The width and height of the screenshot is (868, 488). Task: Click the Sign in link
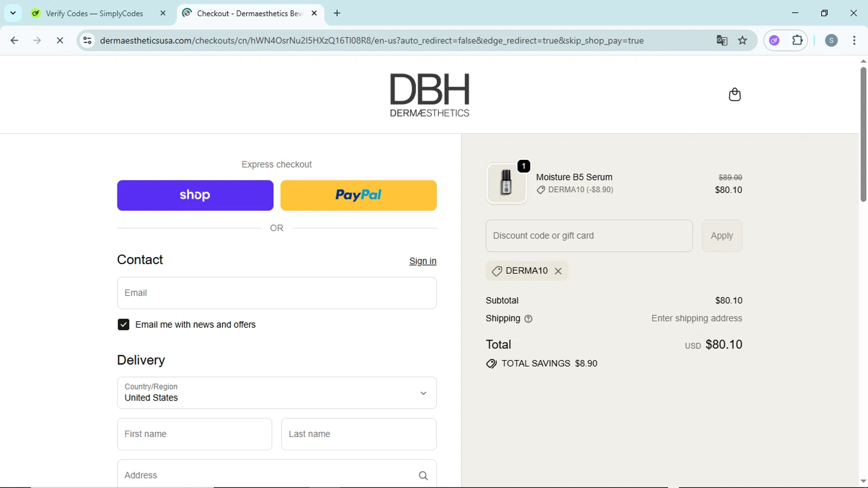pos(422,261)
